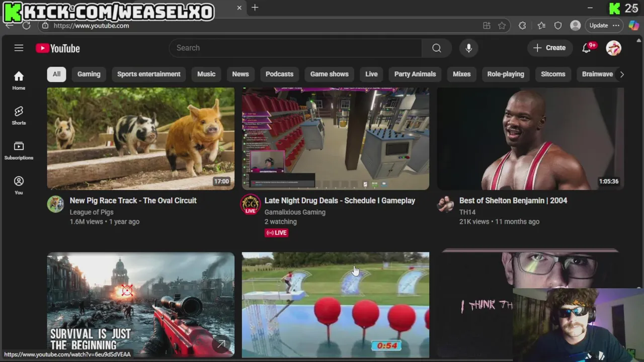Image resolution: width=644 pixels, height=362 pixels.
Task: Click TH14 channel avatar
Action: (x=445, y=204)
